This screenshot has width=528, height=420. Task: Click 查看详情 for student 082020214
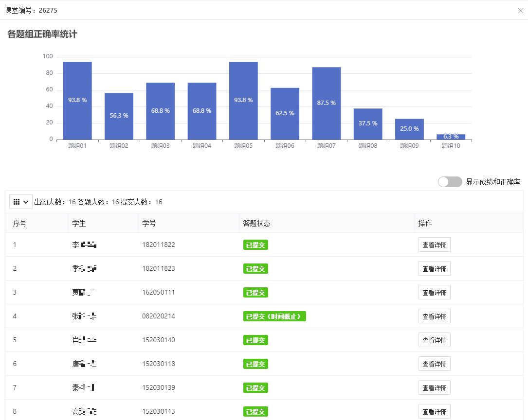434,316
